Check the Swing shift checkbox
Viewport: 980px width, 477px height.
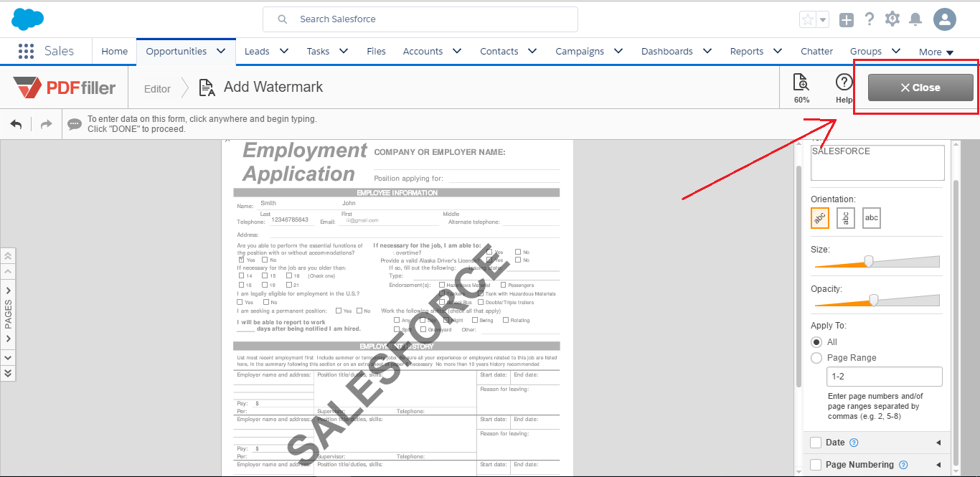[475, 320]
